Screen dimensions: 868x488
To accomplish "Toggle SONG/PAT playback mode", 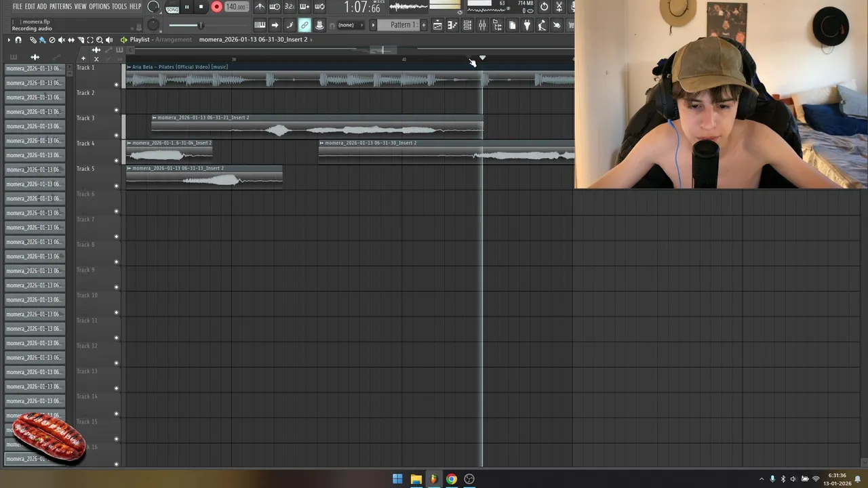I will pyautogui.click(x=172, y=7).
